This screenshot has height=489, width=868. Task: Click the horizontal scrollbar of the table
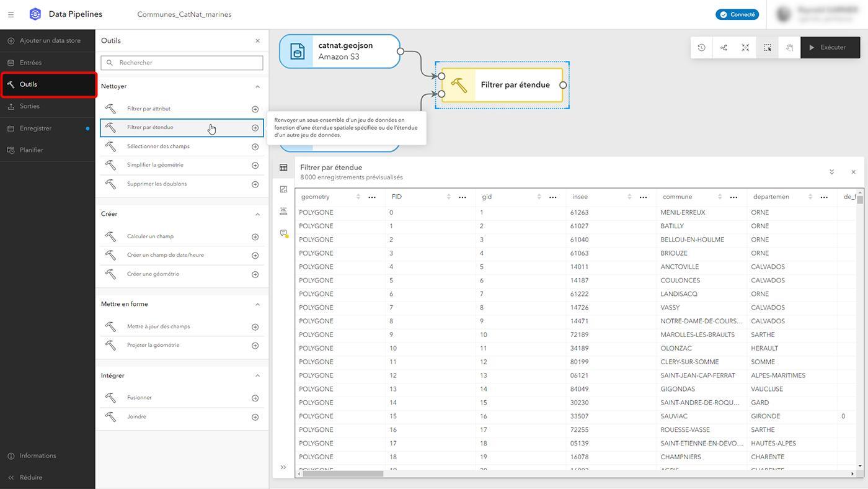[x=342, y=473]
